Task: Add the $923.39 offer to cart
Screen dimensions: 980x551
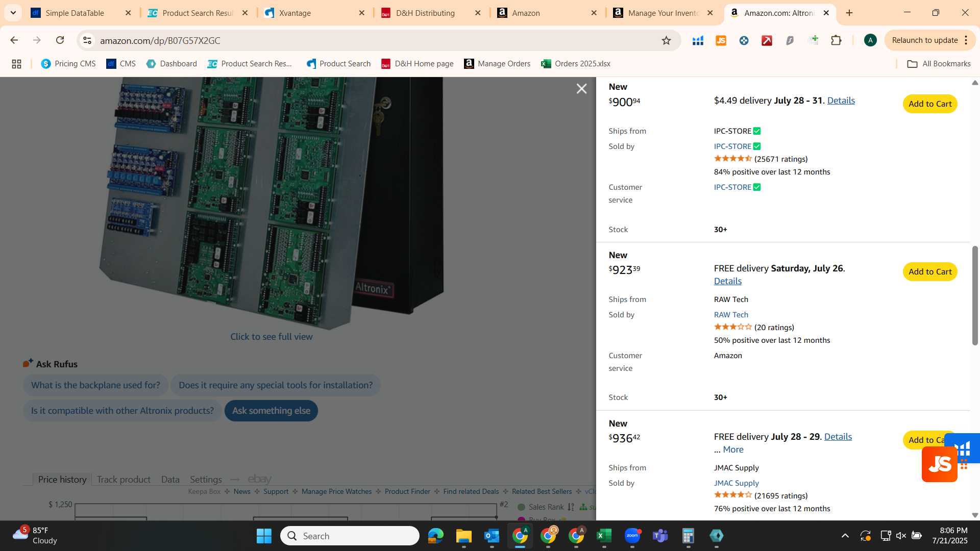Action: click(x=929, y=272)
